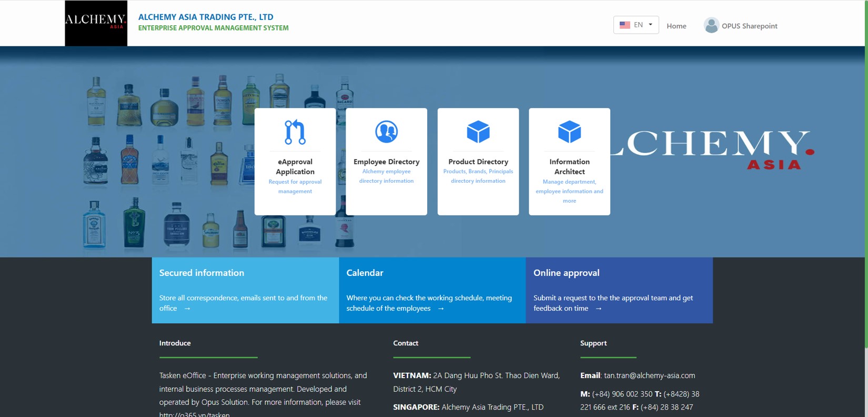The width and height of the screenshot is (868, 417).
Task: Click the tan.tran@alchemy-asia.com email address
Action: [x=649, y=375]
